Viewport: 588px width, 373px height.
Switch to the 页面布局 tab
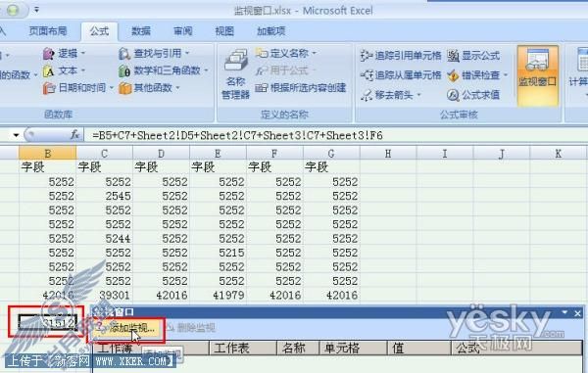pos(48,31)
